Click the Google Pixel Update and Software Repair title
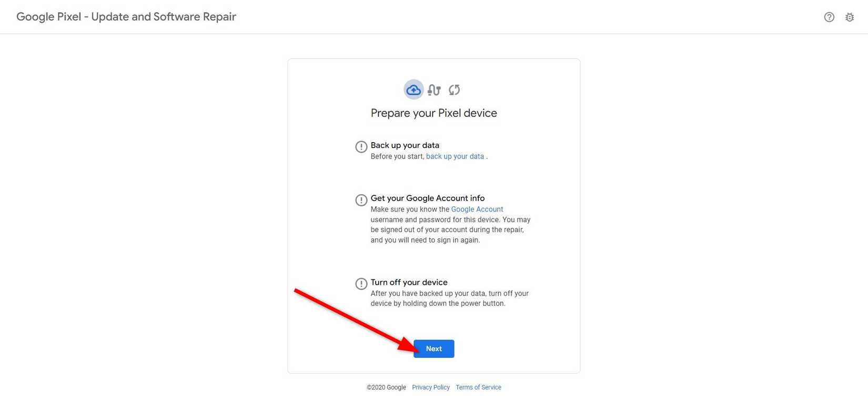This screenshot has width=868, height=400. point(126,17)
